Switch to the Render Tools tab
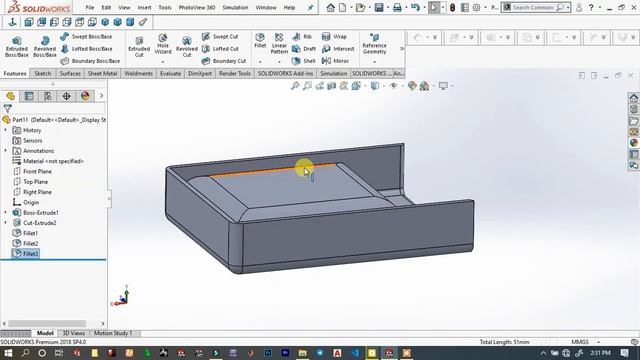The height and width of the screenshot is (360, 640). (x=235, y=73)
